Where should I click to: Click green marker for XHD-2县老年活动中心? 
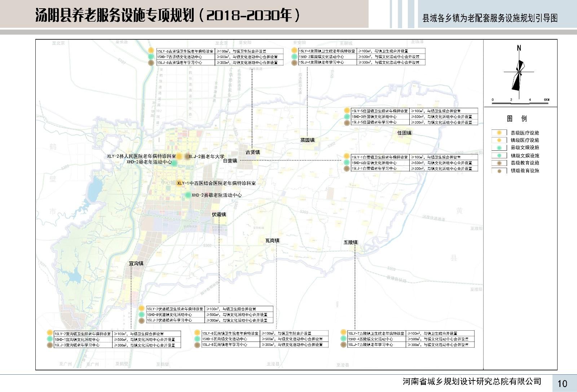(174, 163)
